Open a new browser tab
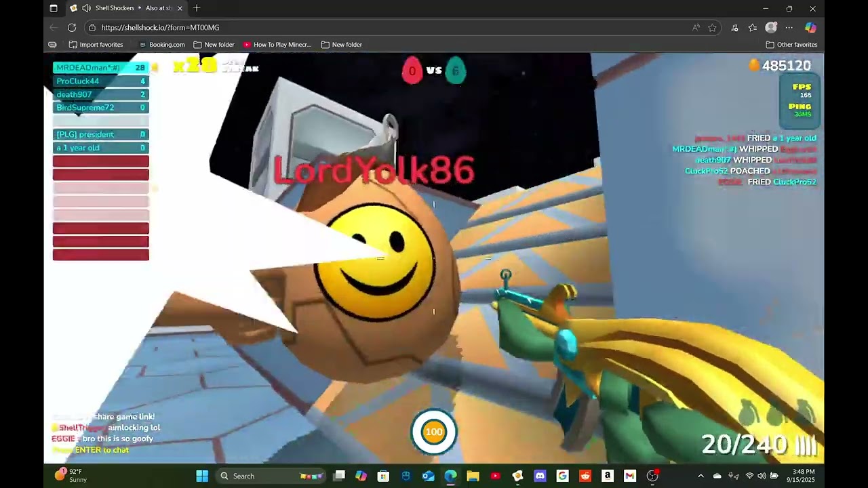This screenshot has width=868, height=488. (x=197, y=8)
